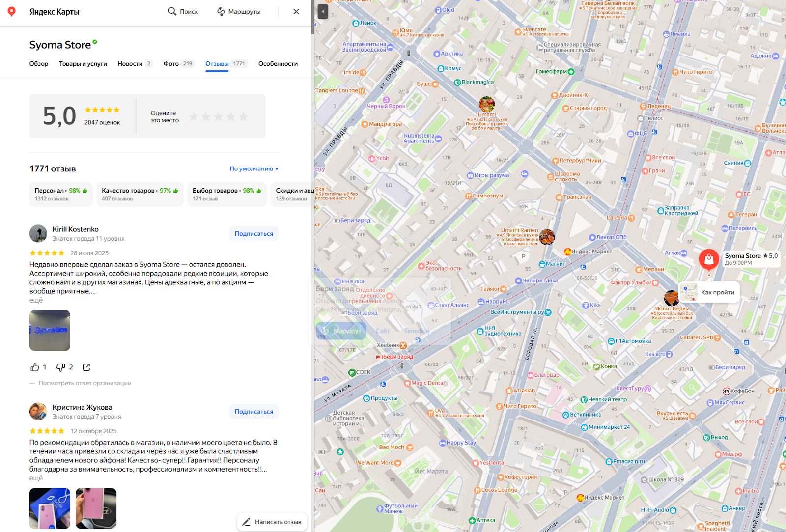The height and width of the screenshot is (532, 786).
Task: Switch to the Фото tab
Action: point(178,64)
